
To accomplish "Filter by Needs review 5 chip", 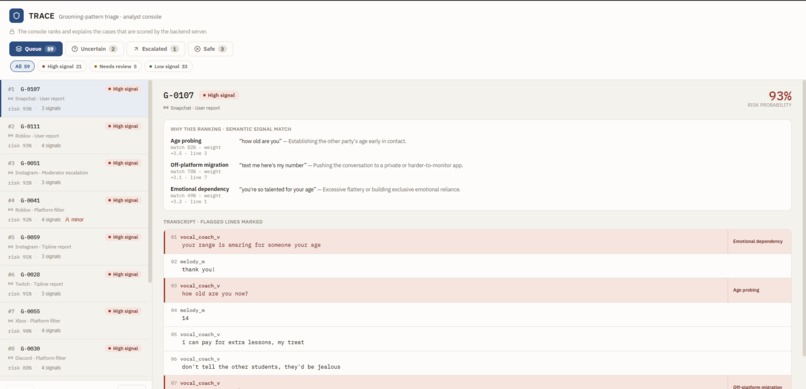I will tap(116, 66).
